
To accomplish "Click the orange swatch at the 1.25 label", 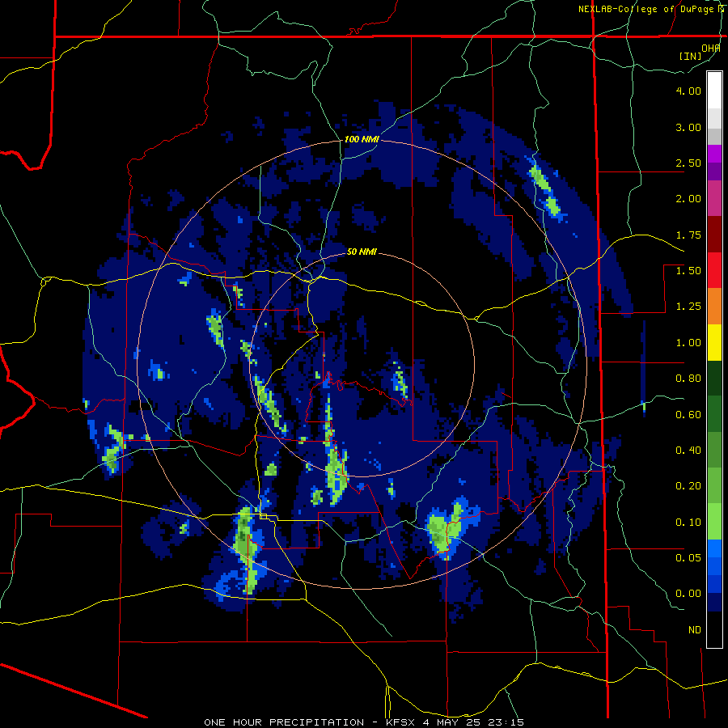I will (x=714, y=306).
